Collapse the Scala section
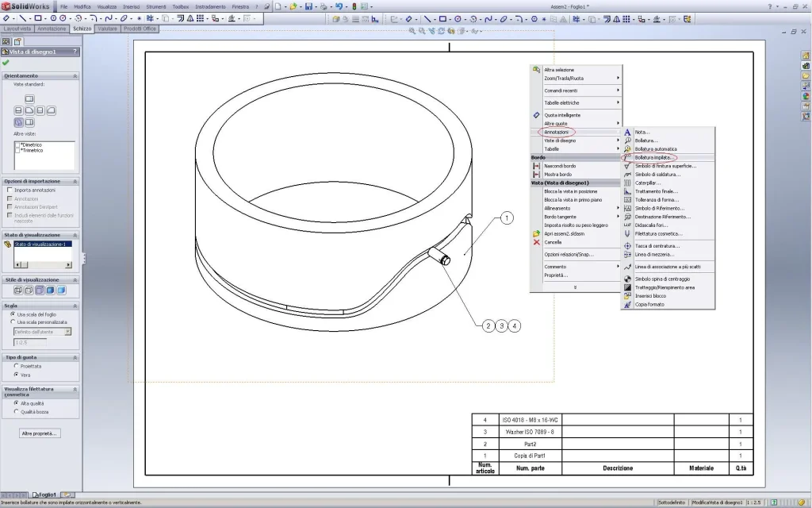The height and width of the screenshot is (508, 812). click(75, 306)
